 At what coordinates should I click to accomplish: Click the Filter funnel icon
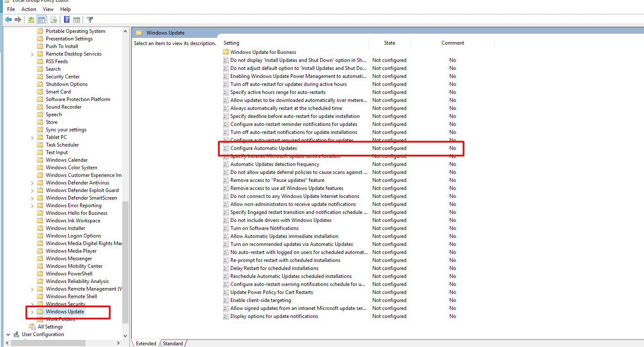click(90, 19)
